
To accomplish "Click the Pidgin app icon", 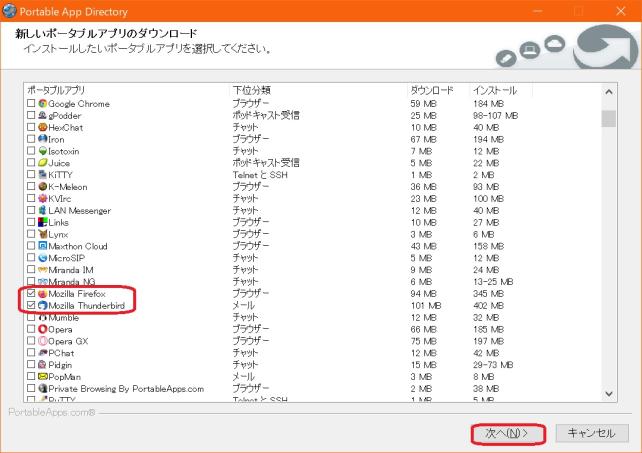I will pos(43,365).
